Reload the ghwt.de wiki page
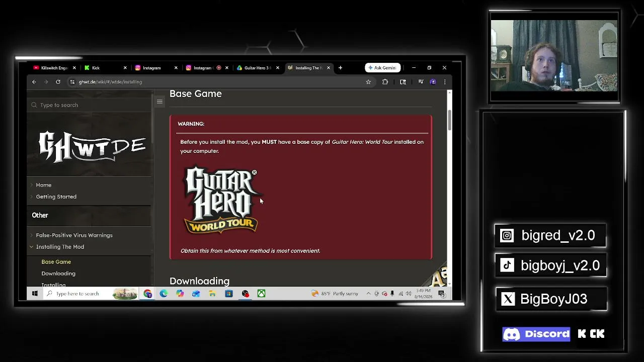This screenshot has height=362, width=644. (x=58, y=82)
